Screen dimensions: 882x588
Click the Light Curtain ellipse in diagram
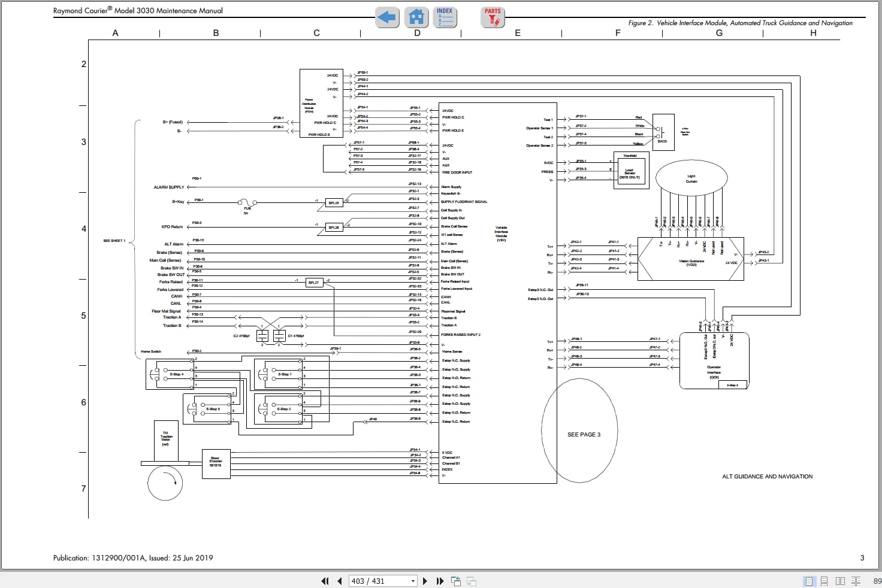pos(691,178)
